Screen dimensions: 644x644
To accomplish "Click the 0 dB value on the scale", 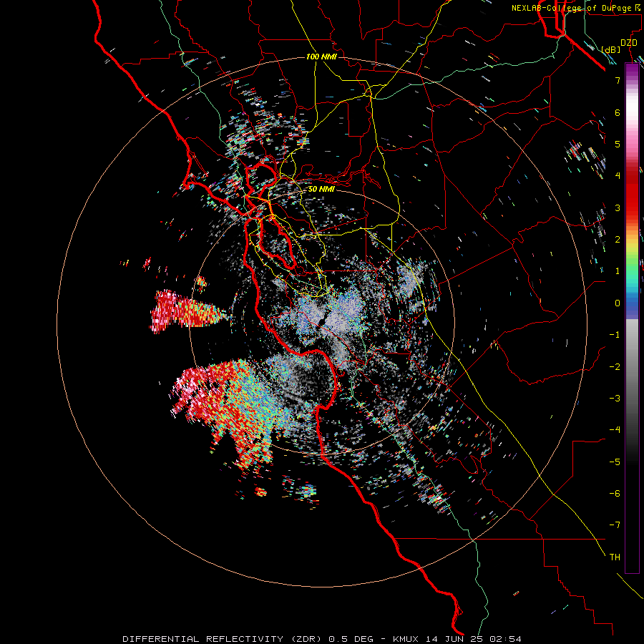I will [618, 303].
